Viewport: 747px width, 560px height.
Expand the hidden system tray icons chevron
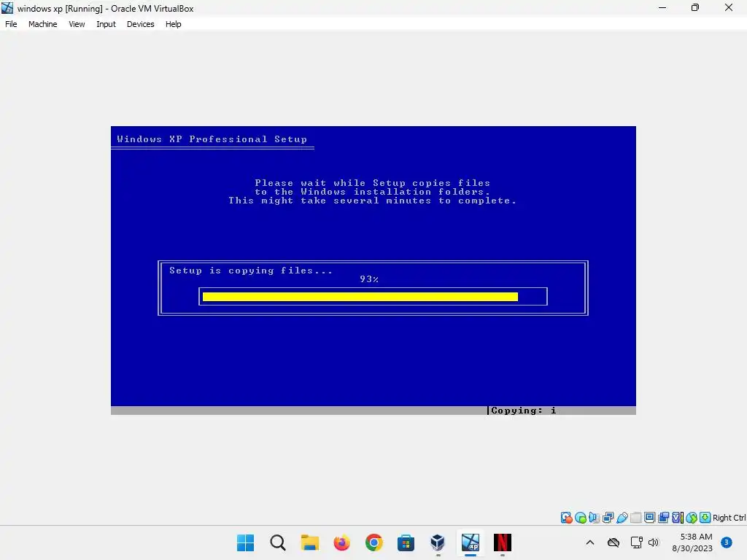pyautogui.click(x=589, y=542)
